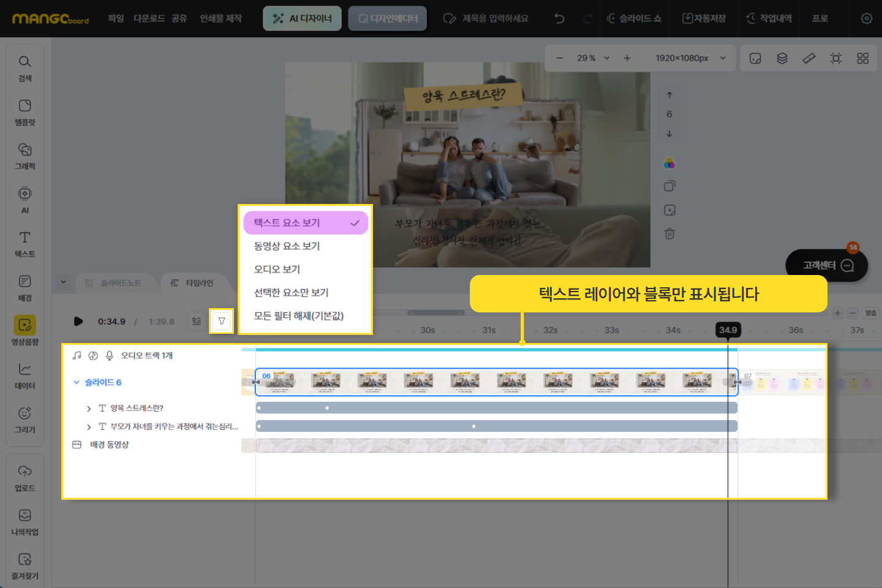This screenshot has width=882, height=588.
Task: Choose 'Show audio' filter option
Action: click(x=277, y=269)
